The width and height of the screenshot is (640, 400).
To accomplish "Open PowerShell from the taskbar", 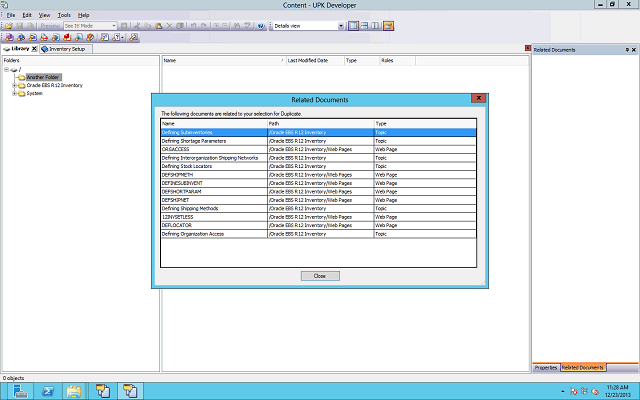I will pyautogui.click(x=47, y=391).
